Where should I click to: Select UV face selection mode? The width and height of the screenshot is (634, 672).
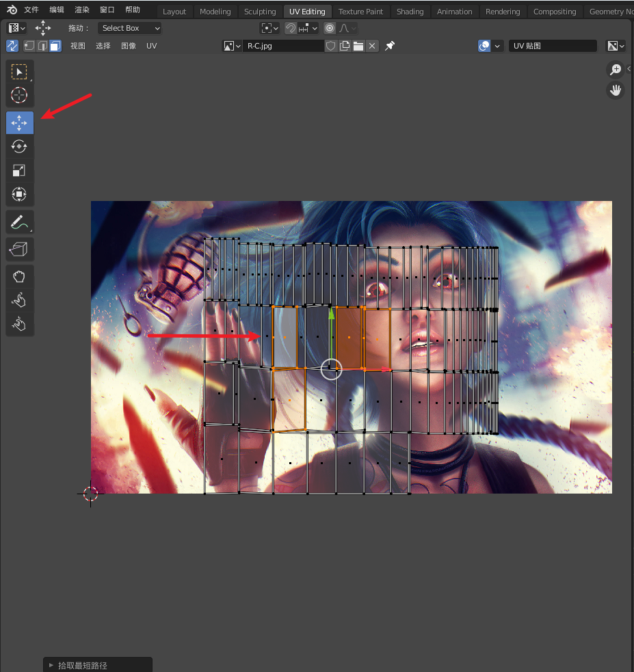tap(55, 46)
